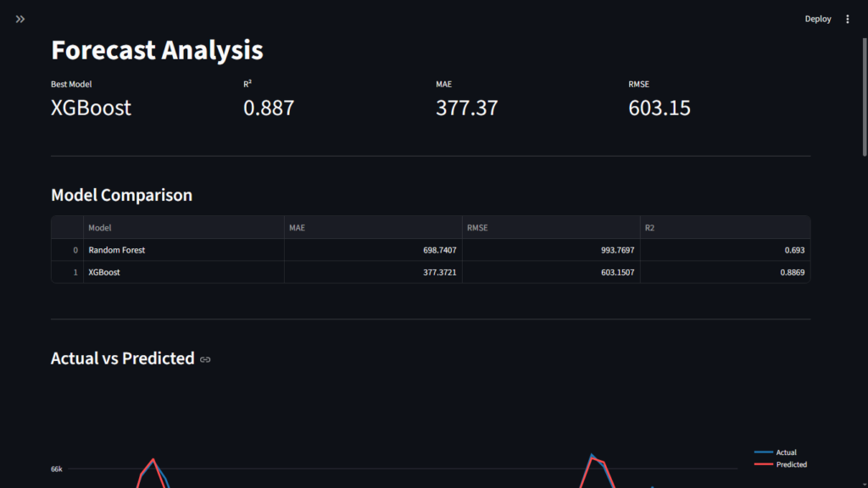Select row index 0 in table
The image size is (868, 488).
68,250
